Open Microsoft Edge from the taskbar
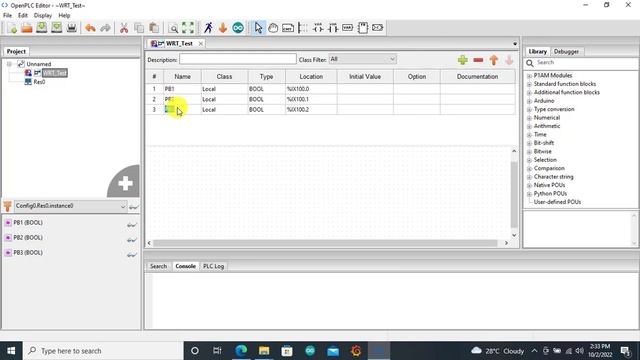Screen dimensions: 640x360 (241, 351)
